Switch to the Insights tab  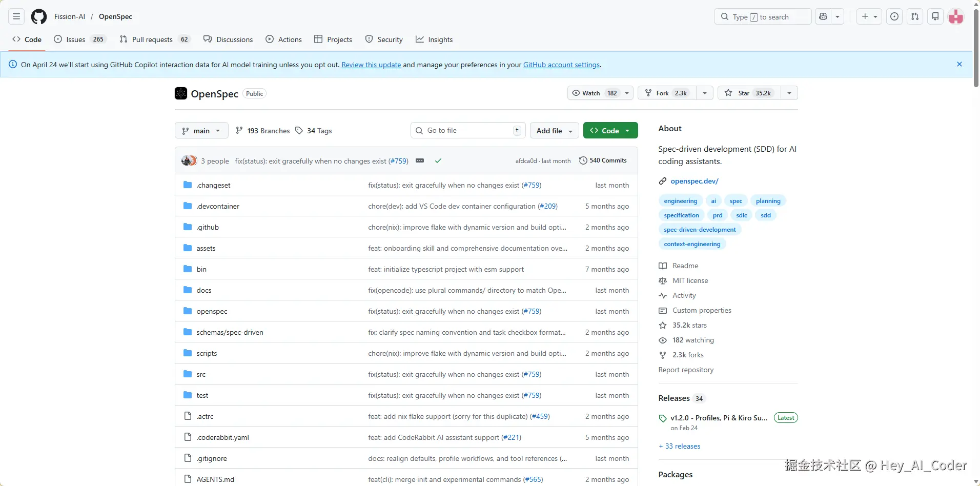tap(434, 39)
